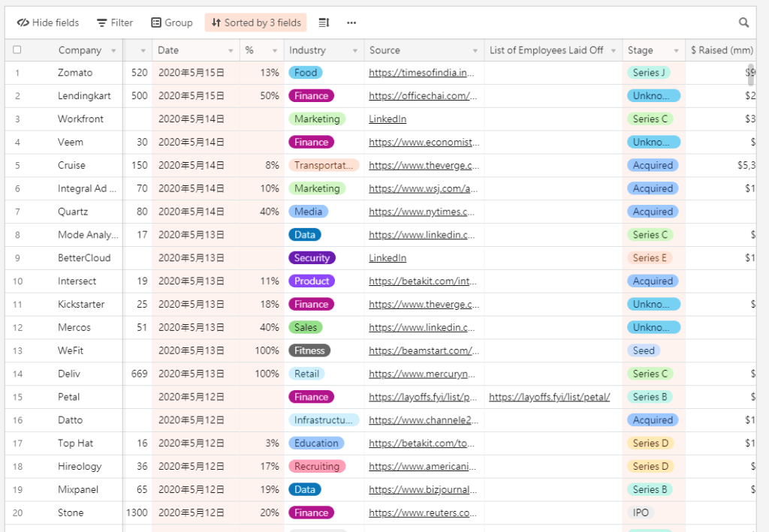Open economist link for Veem

(424, 142)
